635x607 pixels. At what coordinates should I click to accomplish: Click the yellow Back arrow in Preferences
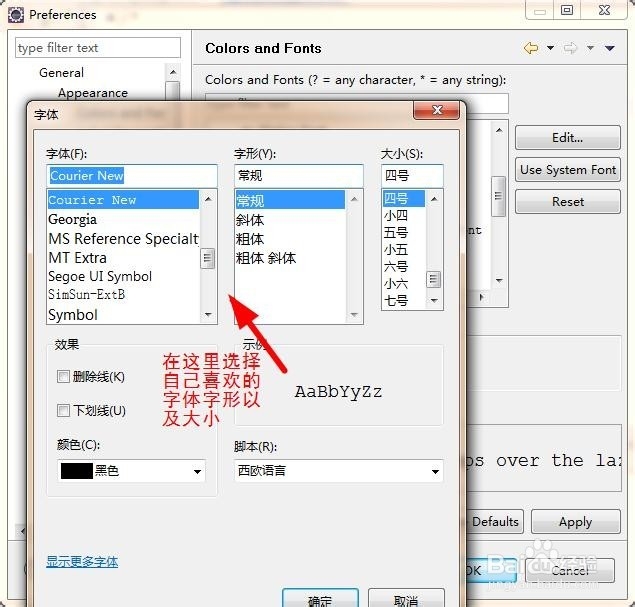531,48
